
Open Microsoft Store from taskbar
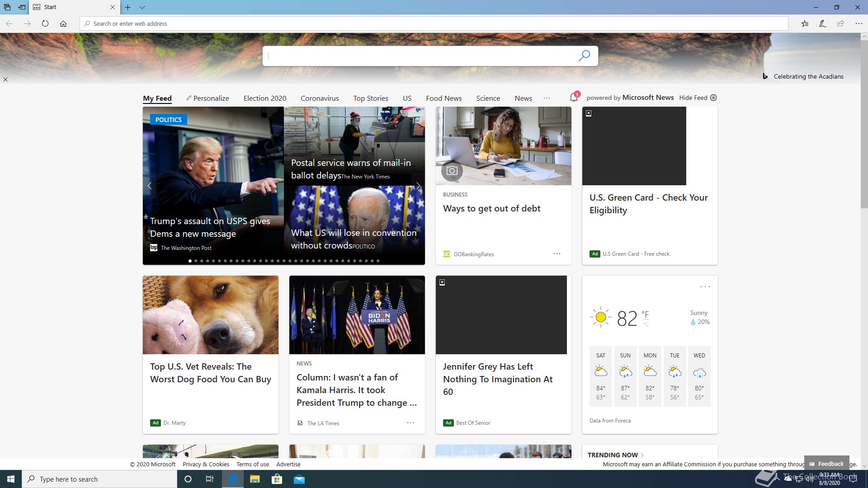(x=277, y=479)
